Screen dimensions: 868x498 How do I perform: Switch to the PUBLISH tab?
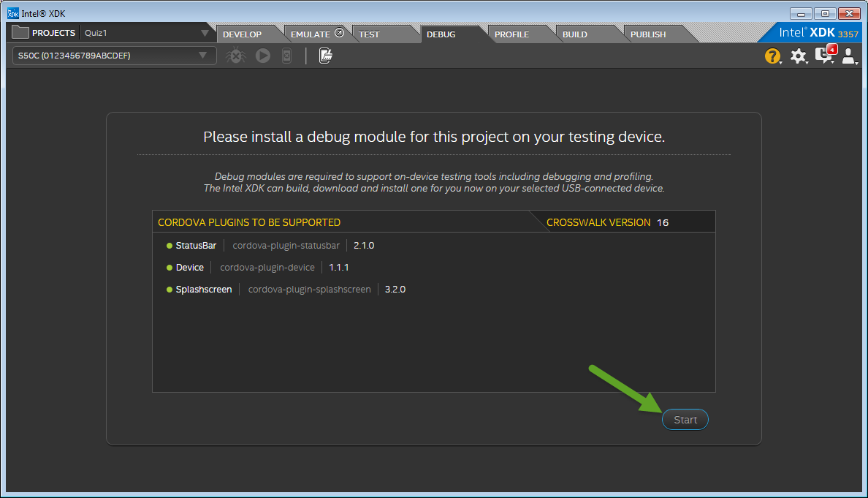point(648,34)
